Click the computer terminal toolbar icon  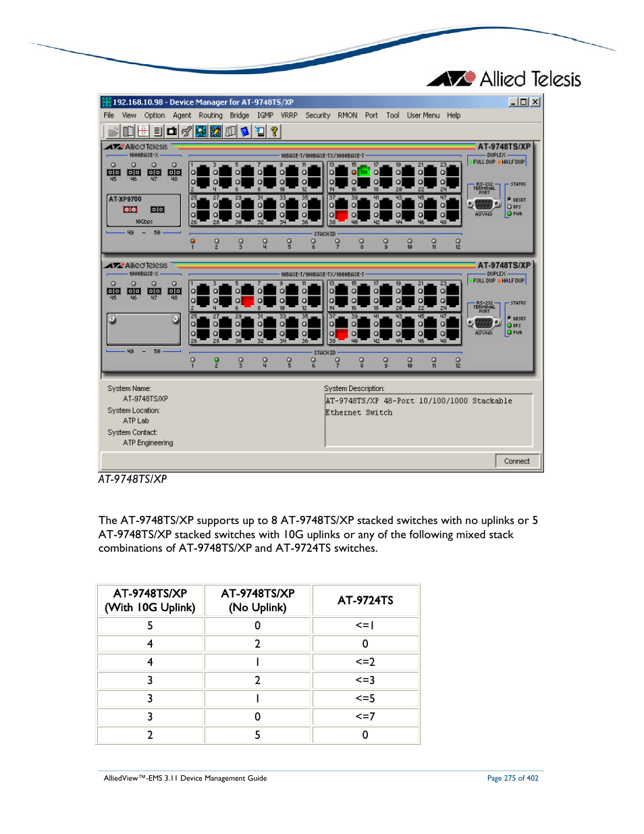click(259, 131)
